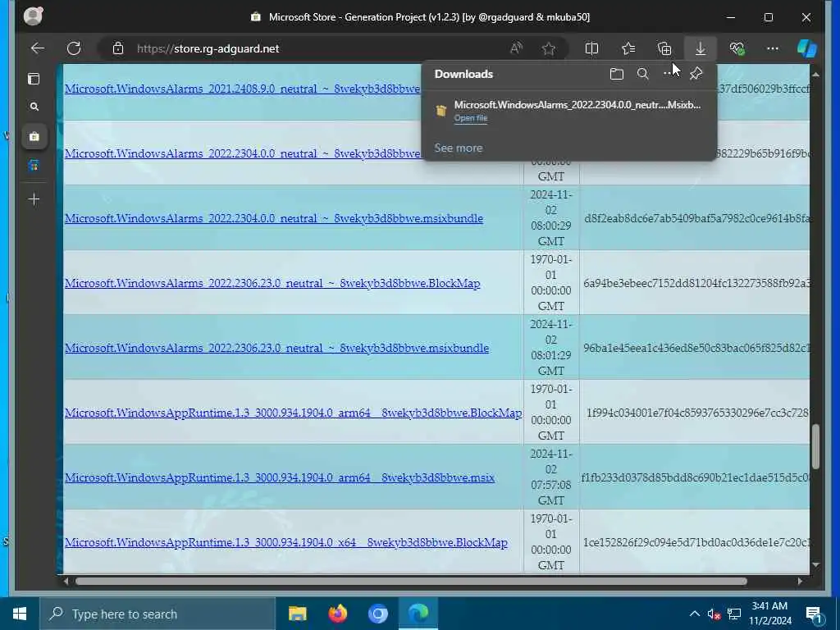Toggle the Downloads toolbar button
Image resolution: width=840 pixels, height=630 pixels.
(x=701, y=48)
